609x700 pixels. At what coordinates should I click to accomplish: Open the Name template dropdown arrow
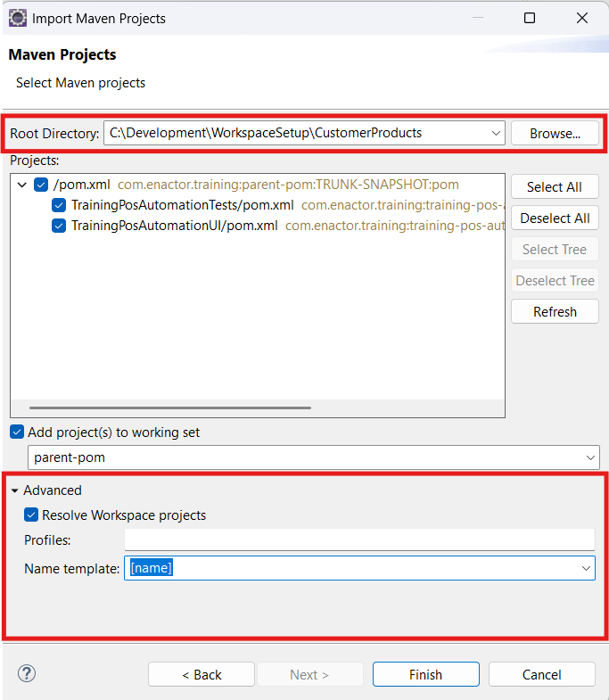pyautogui.click(x=586, y=568)
